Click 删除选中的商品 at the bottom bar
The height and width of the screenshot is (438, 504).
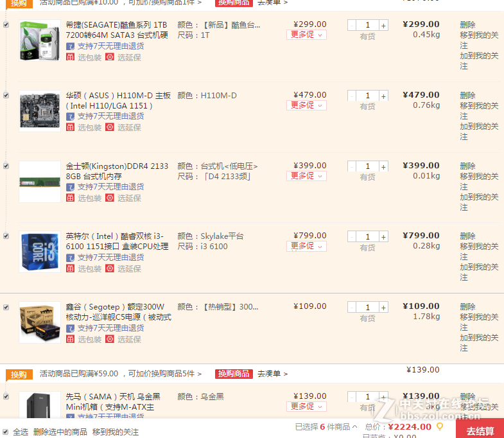coord(60,432)
